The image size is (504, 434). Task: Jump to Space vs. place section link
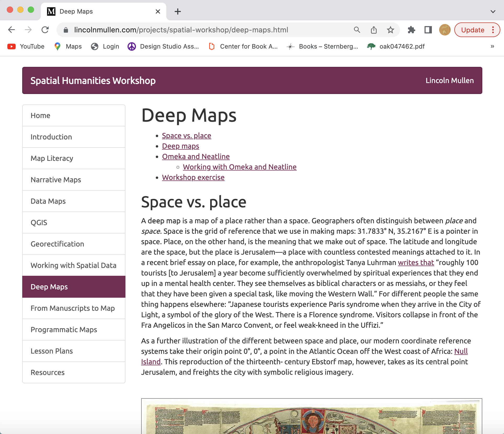pos(187,136)
